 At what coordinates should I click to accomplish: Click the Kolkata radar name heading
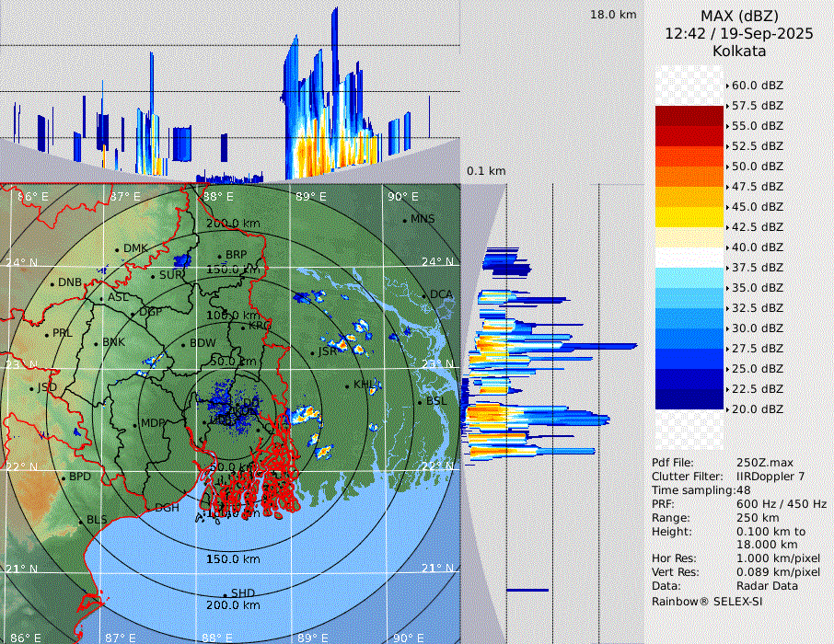[738, 51]
